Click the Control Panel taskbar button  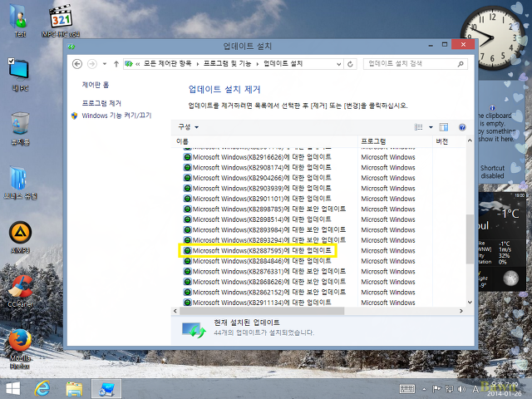point(106,389)
